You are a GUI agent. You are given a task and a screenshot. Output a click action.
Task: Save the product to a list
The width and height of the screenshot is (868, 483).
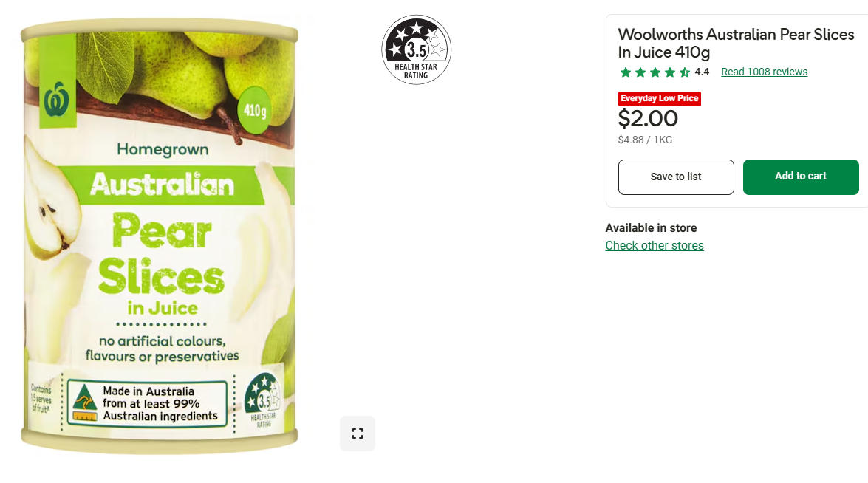[x=676, y=177]
